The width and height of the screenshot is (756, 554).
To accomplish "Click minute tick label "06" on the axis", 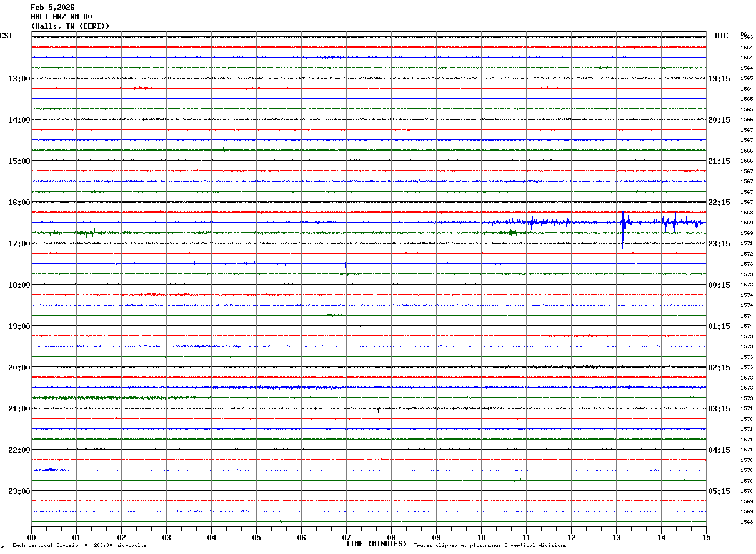I will tap(302, 537).
